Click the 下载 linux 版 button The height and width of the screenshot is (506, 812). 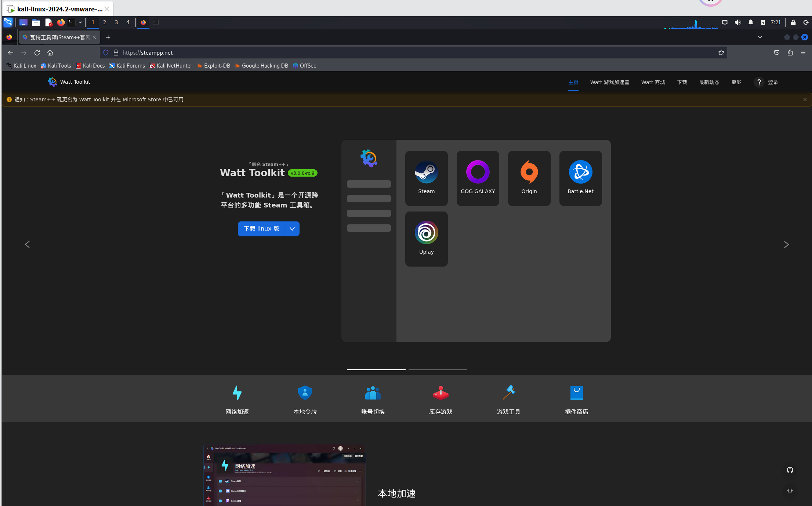click(x=261, y=228)
